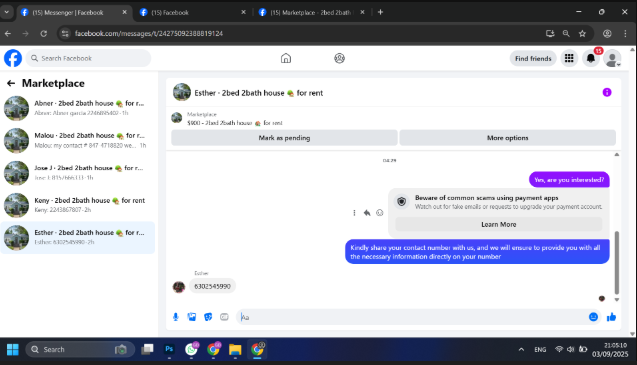Click the chat scroll down arrow
This screenshot has height=365, width=637.
(617, 300)
